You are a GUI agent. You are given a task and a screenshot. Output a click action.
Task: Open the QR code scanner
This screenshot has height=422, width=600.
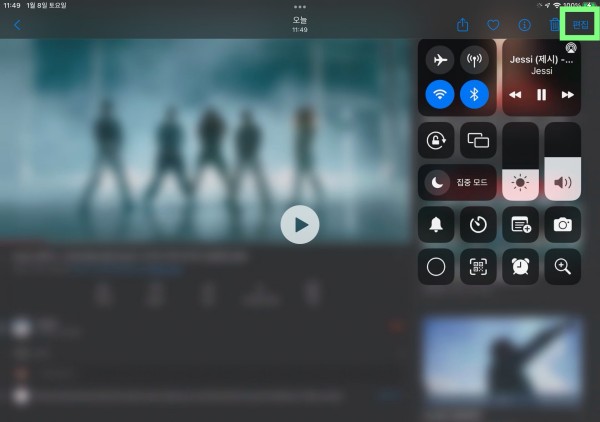(x=478, y=267)
